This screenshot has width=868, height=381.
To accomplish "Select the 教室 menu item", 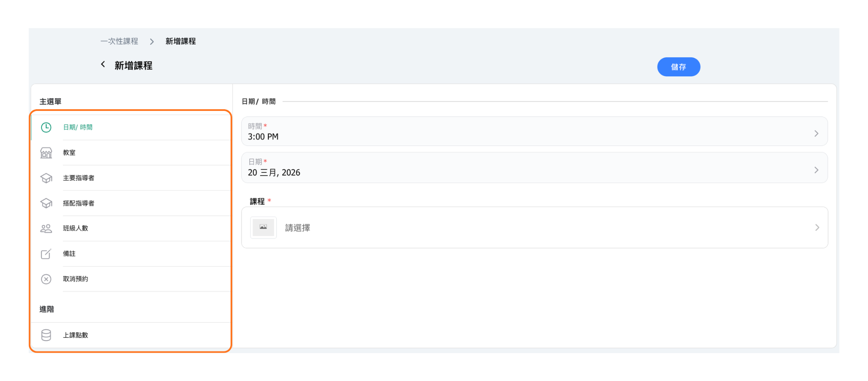I will (x=70, y=153).
